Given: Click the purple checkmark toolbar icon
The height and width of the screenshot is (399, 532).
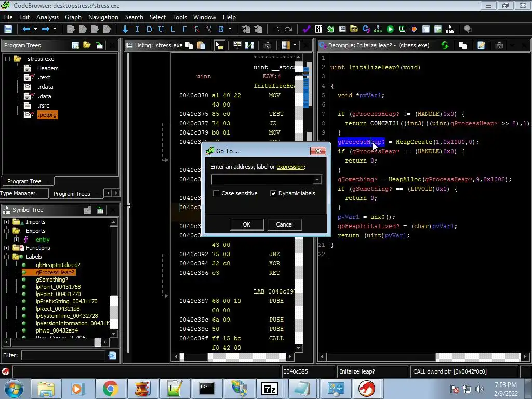Looking at the screenshot, I should coord(307,29).
